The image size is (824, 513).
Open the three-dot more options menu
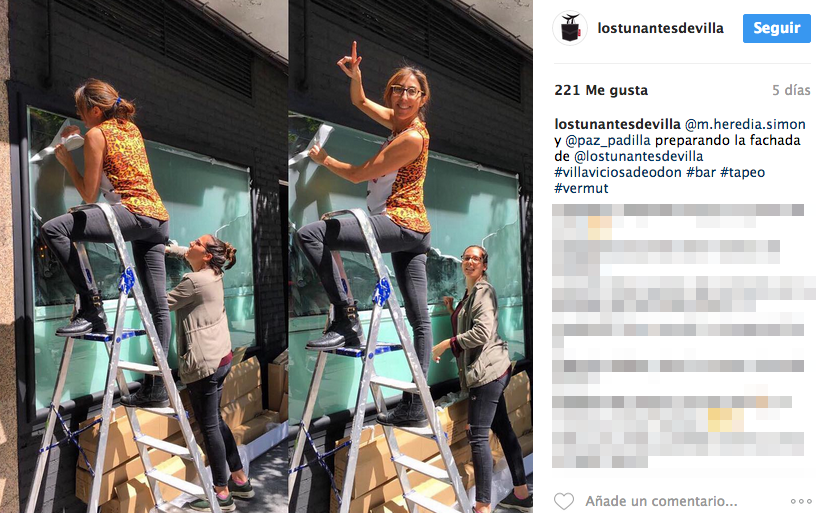801,501
